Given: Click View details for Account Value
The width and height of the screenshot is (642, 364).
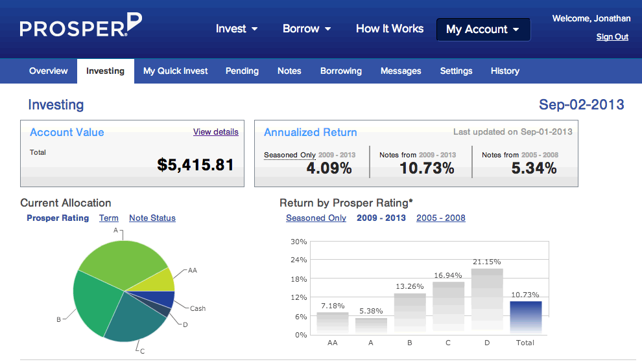Looking at the screenshot, I should (x=216, y=131).
